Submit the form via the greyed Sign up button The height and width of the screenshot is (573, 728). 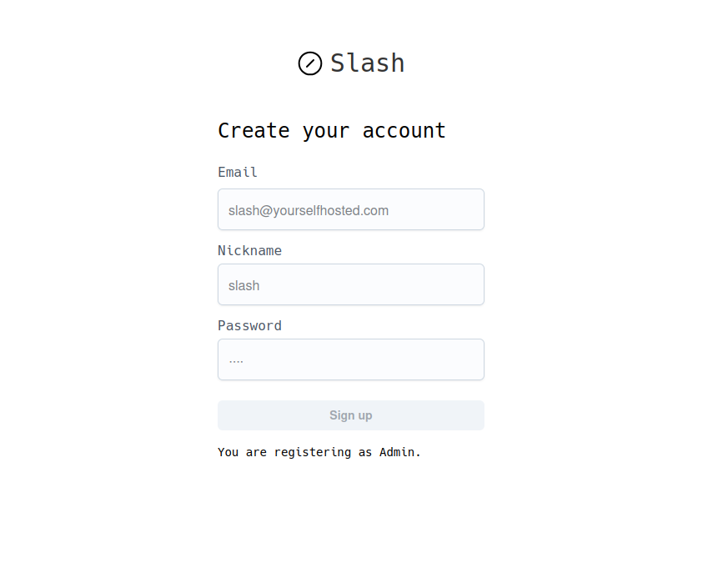[350, 415]
